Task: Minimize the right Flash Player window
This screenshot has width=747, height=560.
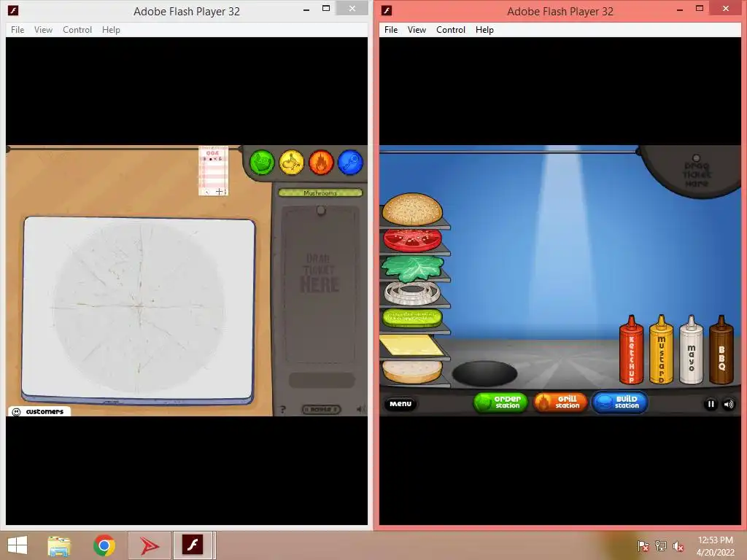Action: pyautogui.click(x=680, y=9)
